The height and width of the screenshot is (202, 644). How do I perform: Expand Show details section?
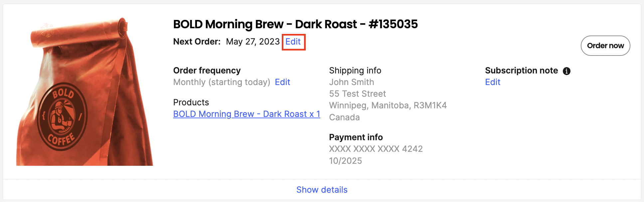pos(322,190)
